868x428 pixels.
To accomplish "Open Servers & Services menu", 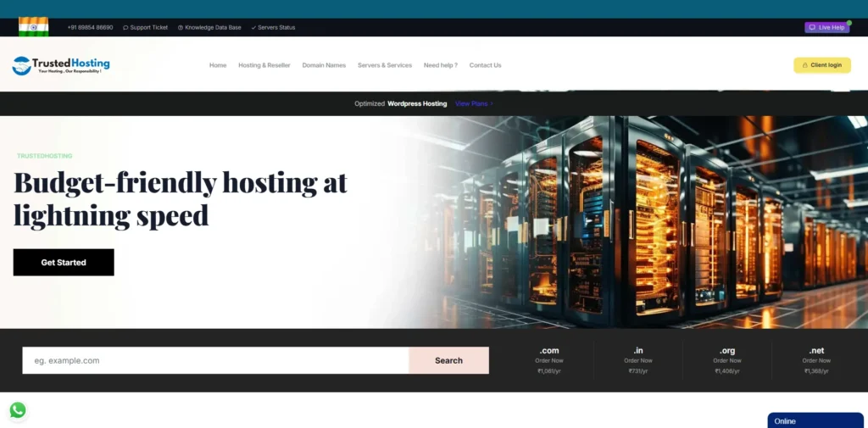I will [385, 65].
